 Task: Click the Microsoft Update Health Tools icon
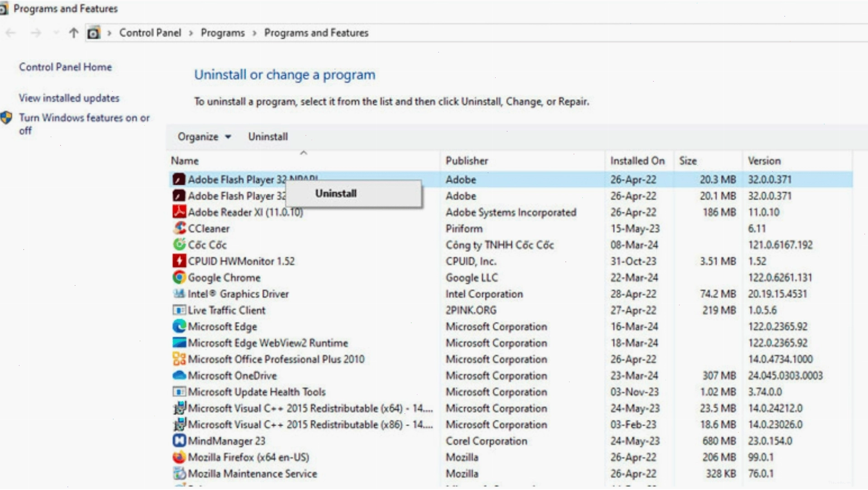(179, 392)
